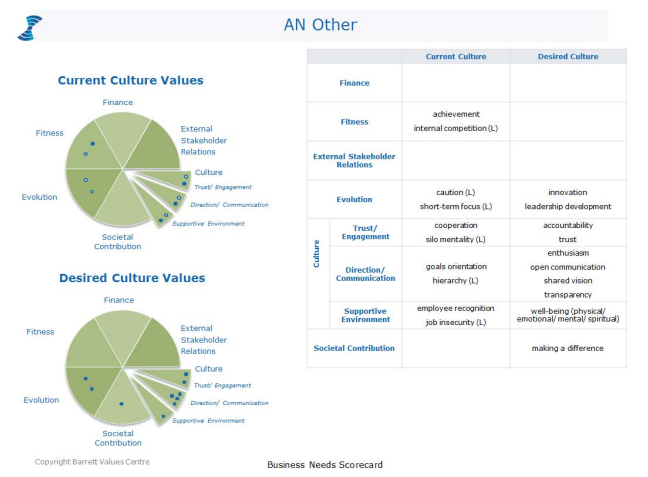This screenshot has width=648, height=477.
Task: Click the Evolution row header in table
Action: coord(354,199)
